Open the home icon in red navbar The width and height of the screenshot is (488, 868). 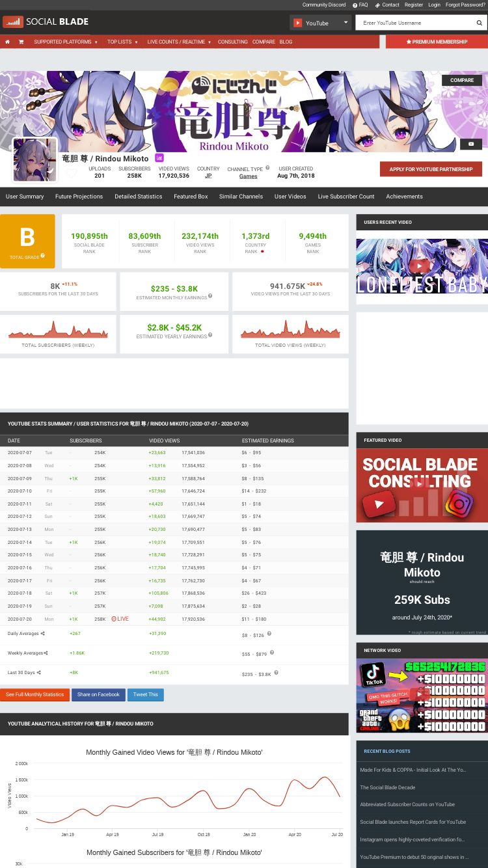(x=7, y=42)
